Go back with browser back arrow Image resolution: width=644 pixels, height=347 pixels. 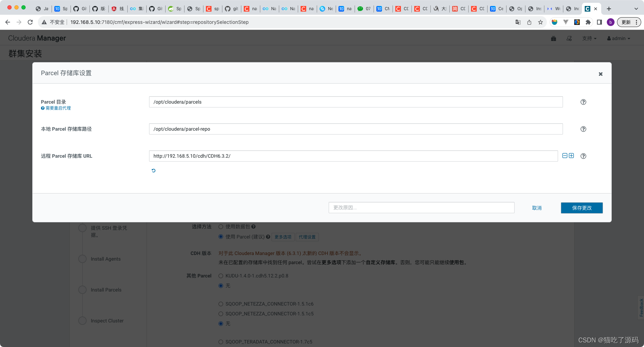(x=8, y=22)
